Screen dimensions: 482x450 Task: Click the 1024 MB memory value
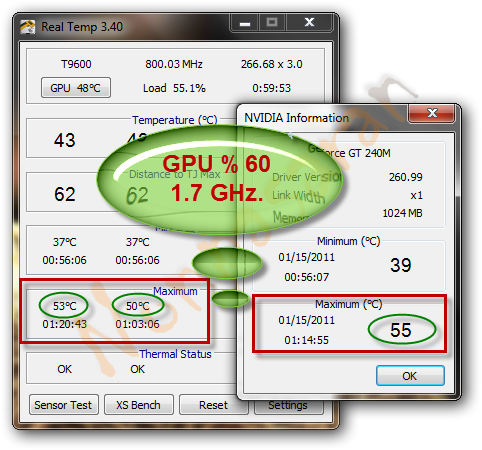[x=402, y=213]
